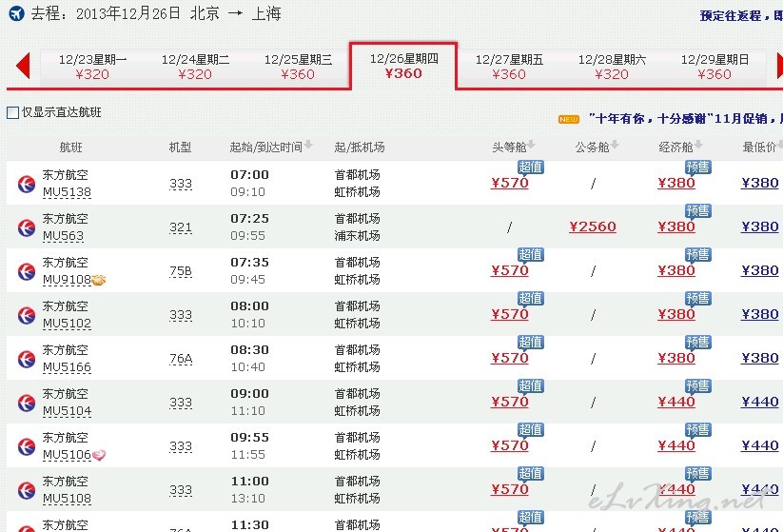Viewport: 783px width, 532px height.
Task: Click aircraft type 321 for MU563
Action: (x=181, y=227)
